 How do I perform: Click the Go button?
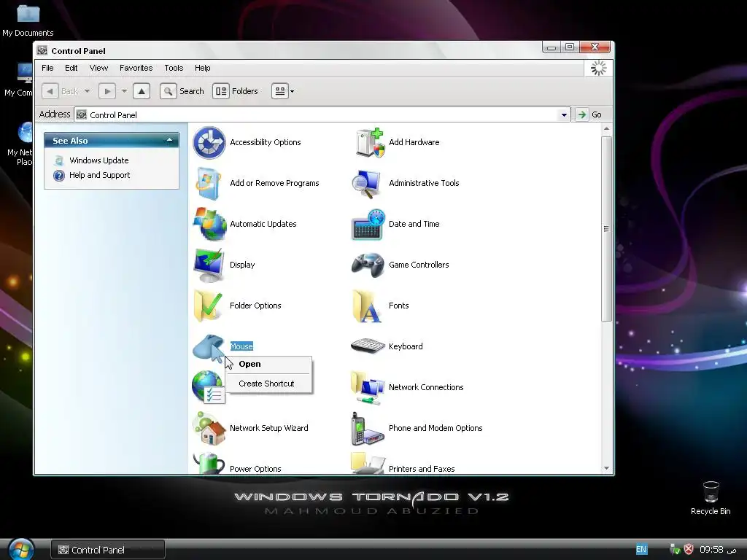589,114
